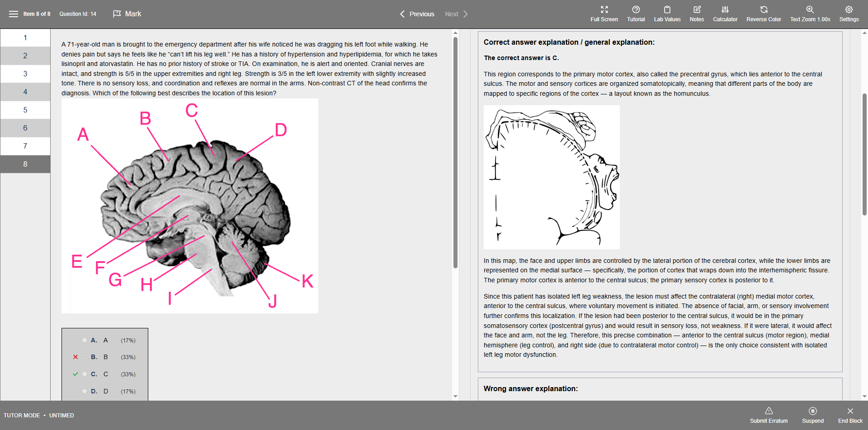Open the hamburger menu icon
Screen dimensions: 868x430
pyautogui.click(x=14, y=14)
